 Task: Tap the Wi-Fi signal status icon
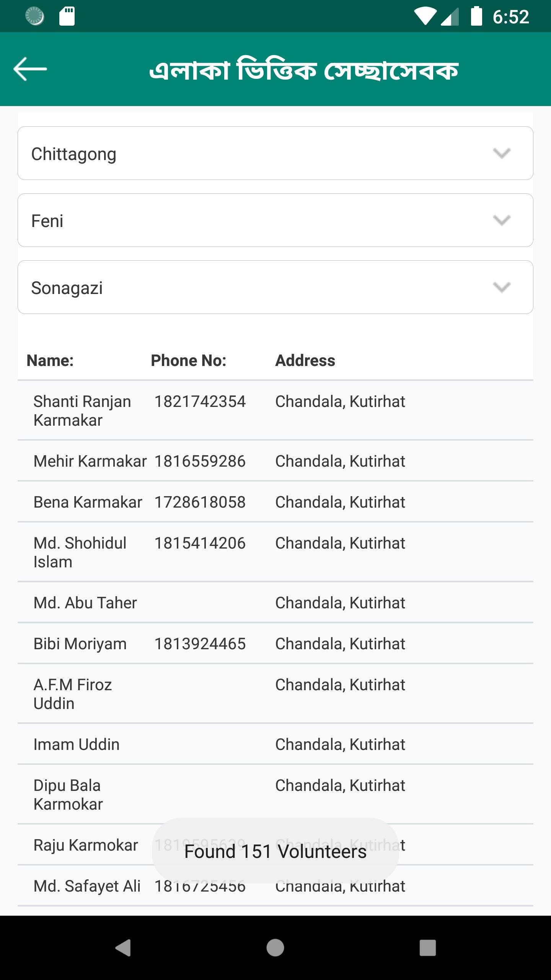[425, 17]
